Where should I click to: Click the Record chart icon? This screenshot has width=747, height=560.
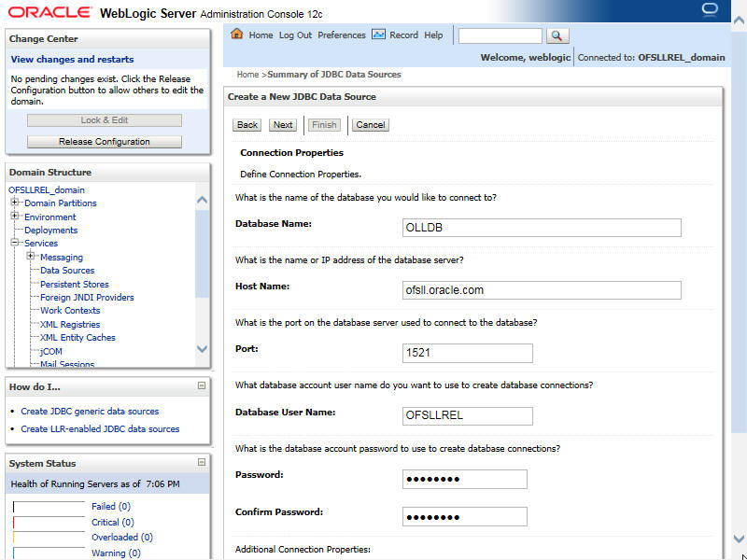pos(378,35)
